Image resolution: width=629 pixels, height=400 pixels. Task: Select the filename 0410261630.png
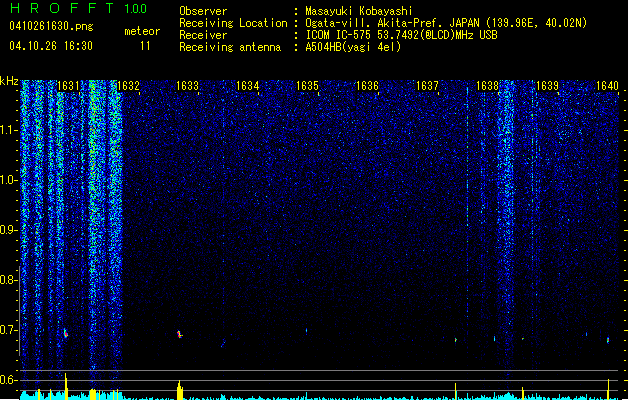[51, 27]
